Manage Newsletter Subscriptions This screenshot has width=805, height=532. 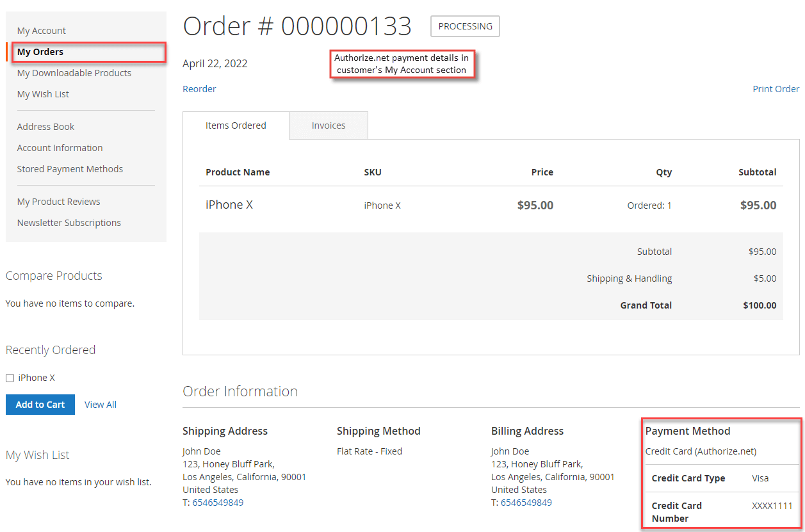pyautogui.click(x=69, y=222)
